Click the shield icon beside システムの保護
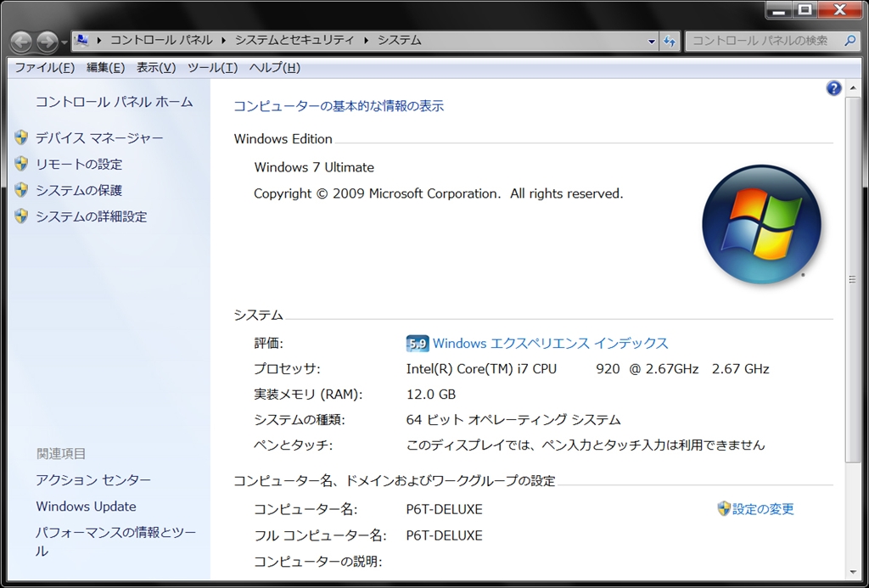 pyautogui.click(x=21, y=189)
